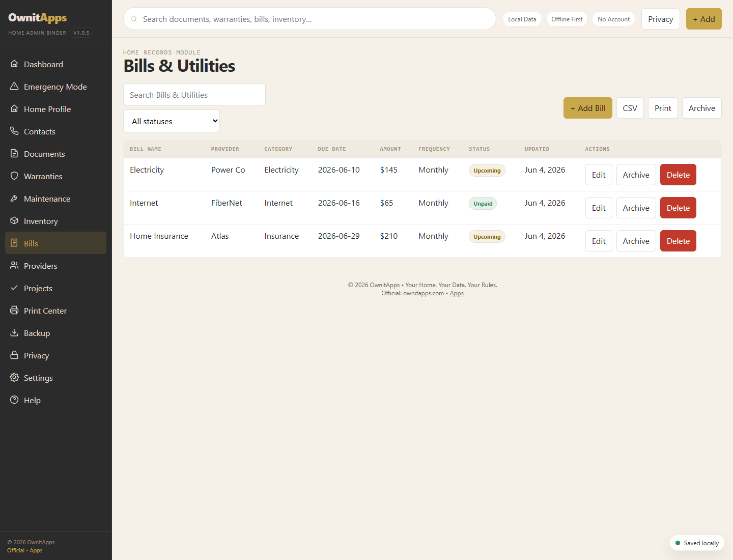Viewport: 733px width, 560px height.
Task: Click the global search documents field
Action: tap(309, 19)
